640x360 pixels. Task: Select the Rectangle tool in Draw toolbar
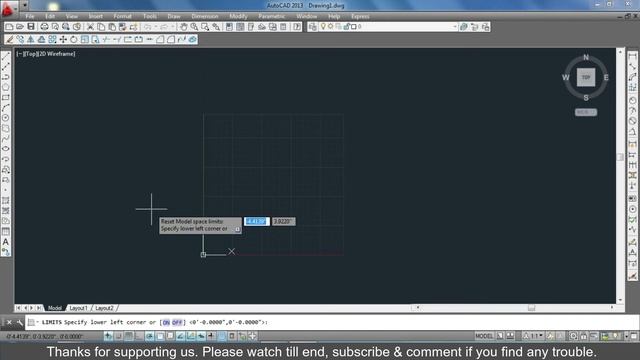[x=6, y=98]
